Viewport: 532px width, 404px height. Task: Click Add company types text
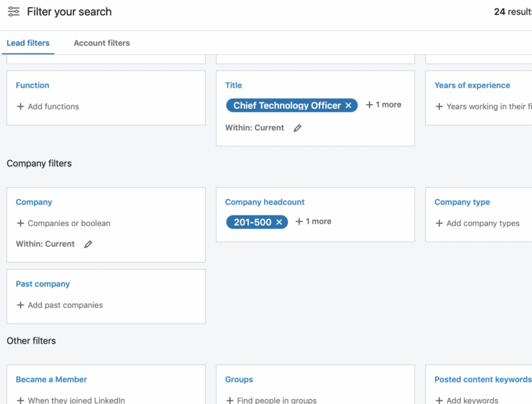483,223
